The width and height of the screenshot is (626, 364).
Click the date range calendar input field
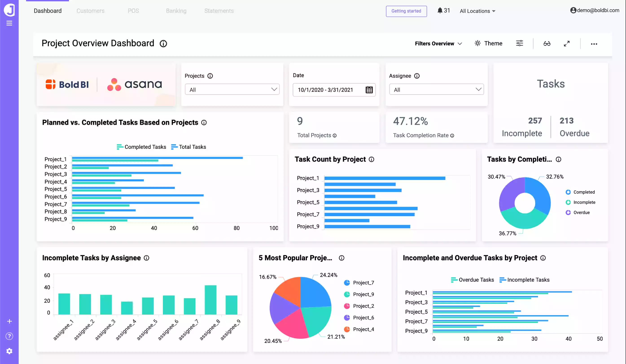point(333,89)
